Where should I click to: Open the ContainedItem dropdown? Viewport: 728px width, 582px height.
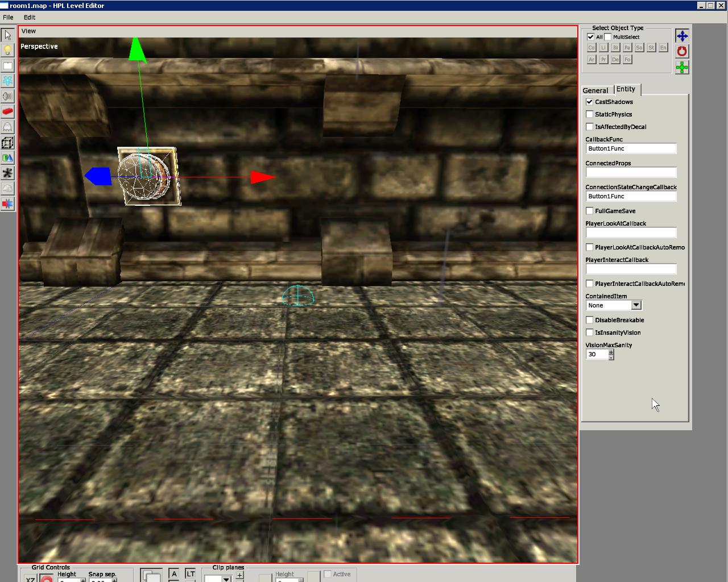click(x=636, y=305)
